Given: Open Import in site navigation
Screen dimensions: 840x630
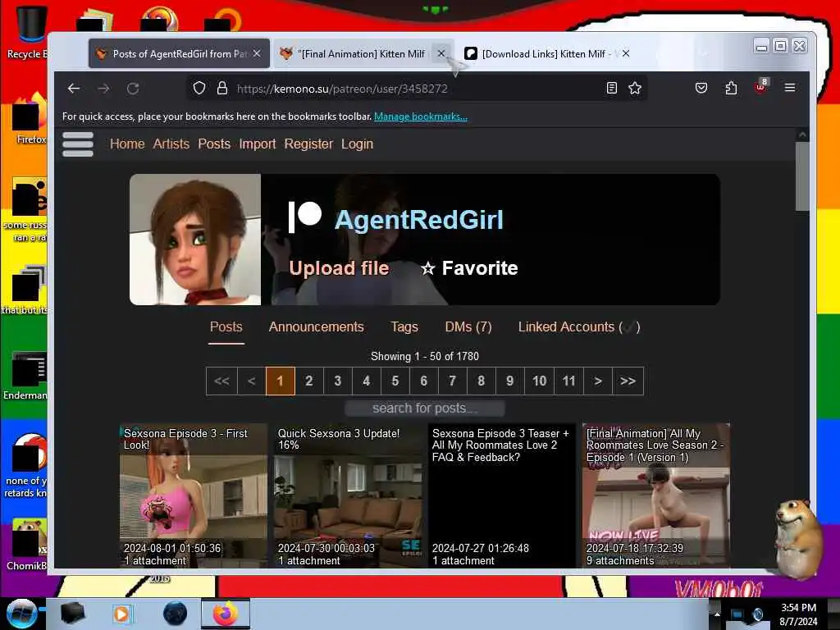Looking at the screenshot, I should [x=257, y=144].
